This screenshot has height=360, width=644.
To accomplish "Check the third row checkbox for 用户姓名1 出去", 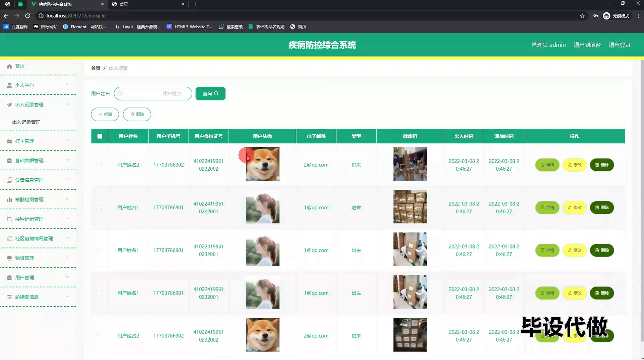I will coord(99,250).
